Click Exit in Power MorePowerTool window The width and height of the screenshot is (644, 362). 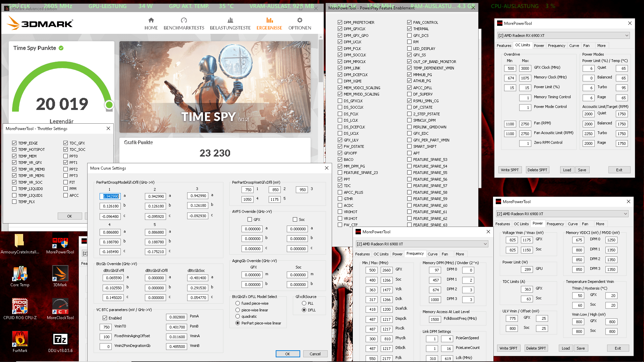pyautogui.click(x=618, y=348)
